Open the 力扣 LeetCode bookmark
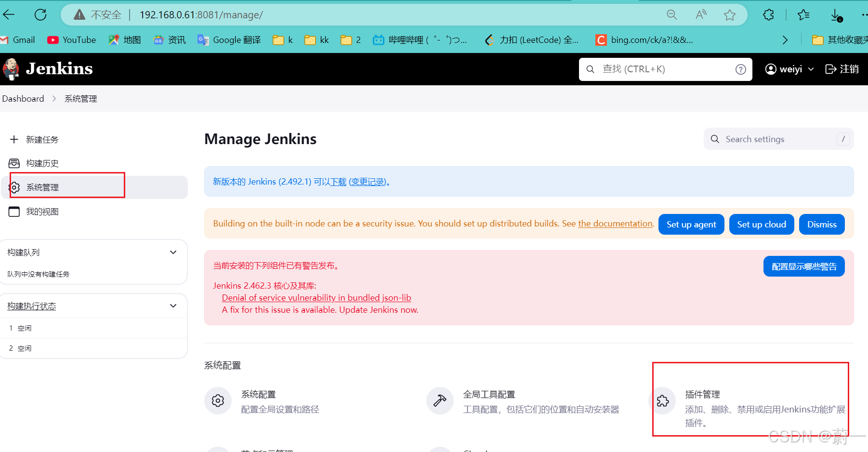 (532, 40)
